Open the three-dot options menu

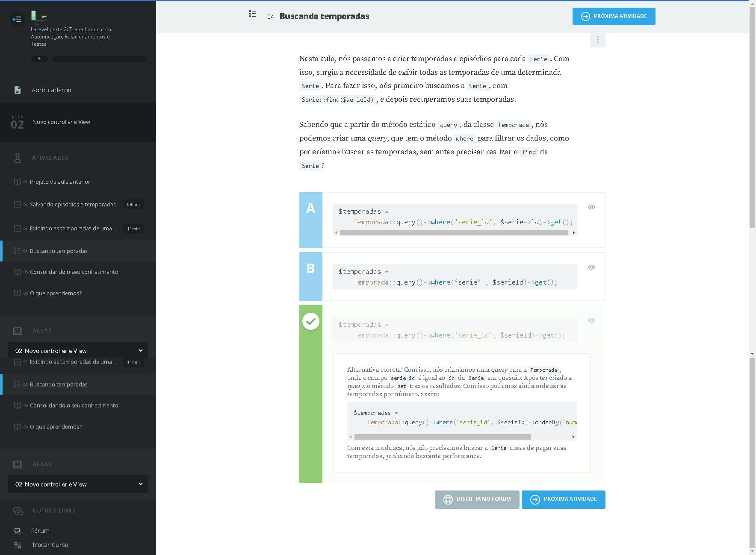[x=597, y=40]
